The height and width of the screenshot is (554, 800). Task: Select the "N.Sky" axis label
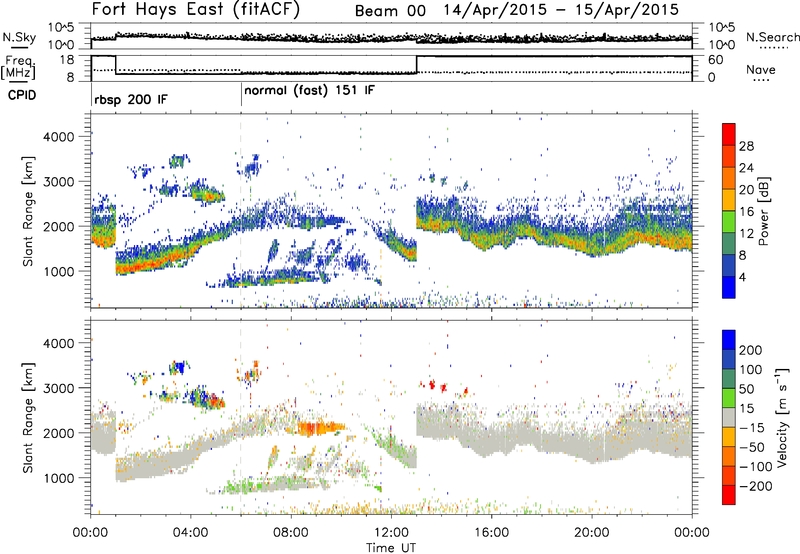tap(19, 37)
